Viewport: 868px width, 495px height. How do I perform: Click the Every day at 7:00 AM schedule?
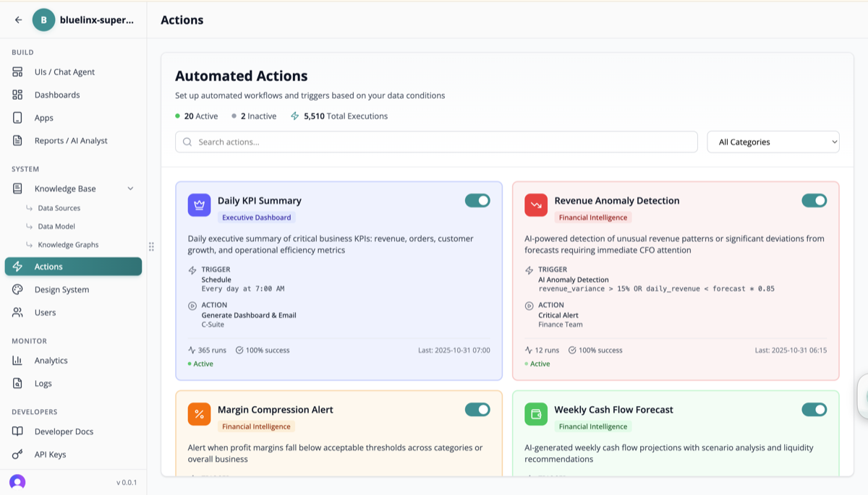tap(243, 289)
